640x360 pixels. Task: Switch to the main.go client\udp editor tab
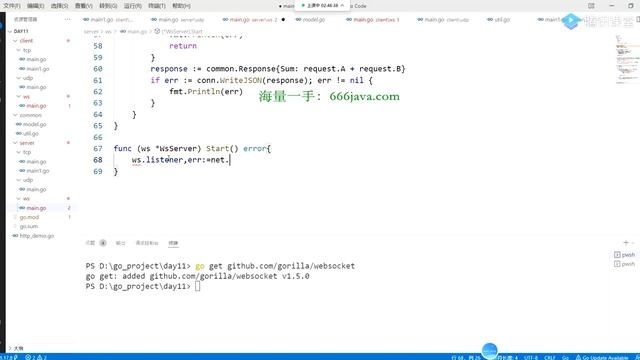point(443,20)
